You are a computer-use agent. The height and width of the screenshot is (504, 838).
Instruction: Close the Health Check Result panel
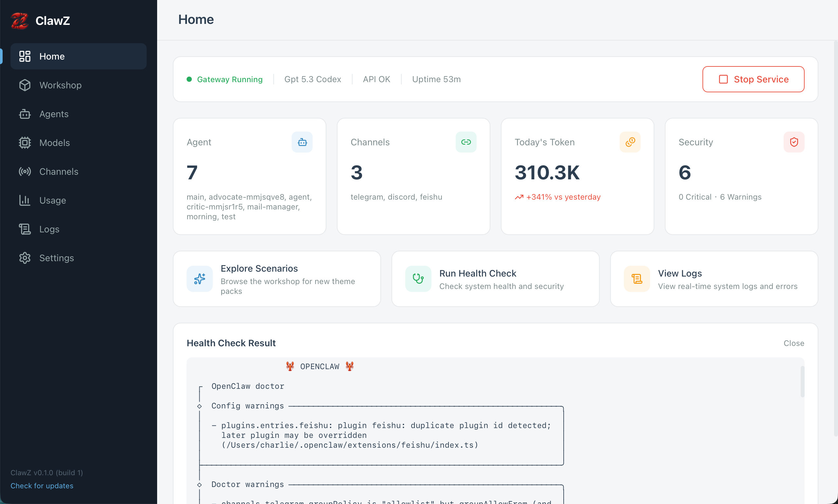click(x=793, y=343)
